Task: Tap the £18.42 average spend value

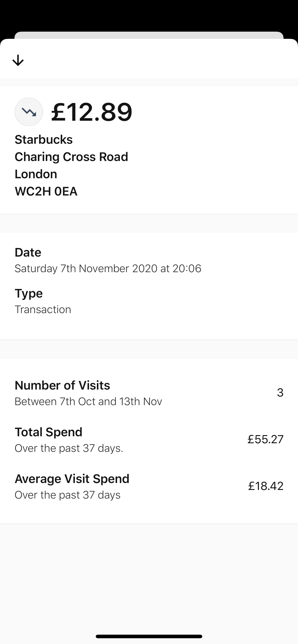Action: (266, 486)
